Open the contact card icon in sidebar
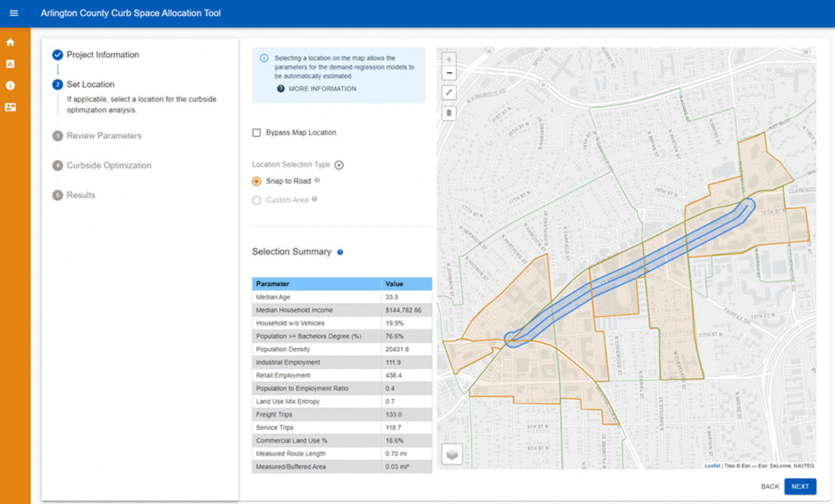 [x=10, y=107]
